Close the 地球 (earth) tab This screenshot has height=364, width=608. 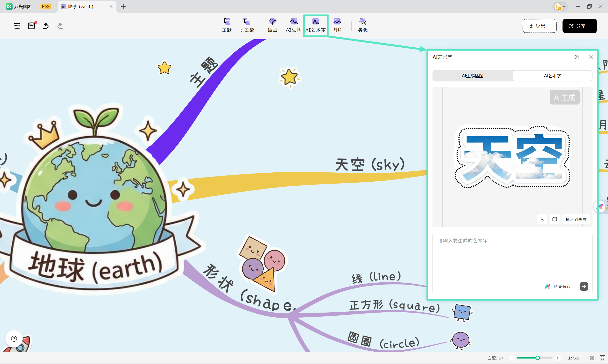tap(111, 6)
